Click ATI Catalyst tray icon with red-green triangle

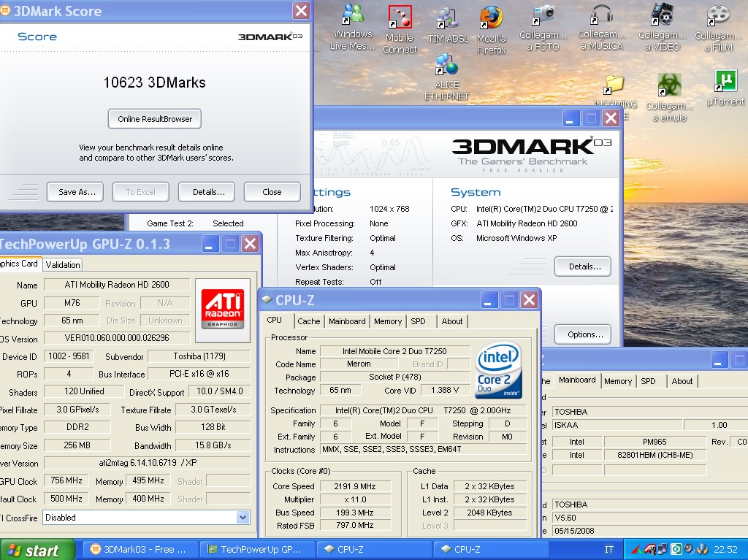tap(637, 550)
